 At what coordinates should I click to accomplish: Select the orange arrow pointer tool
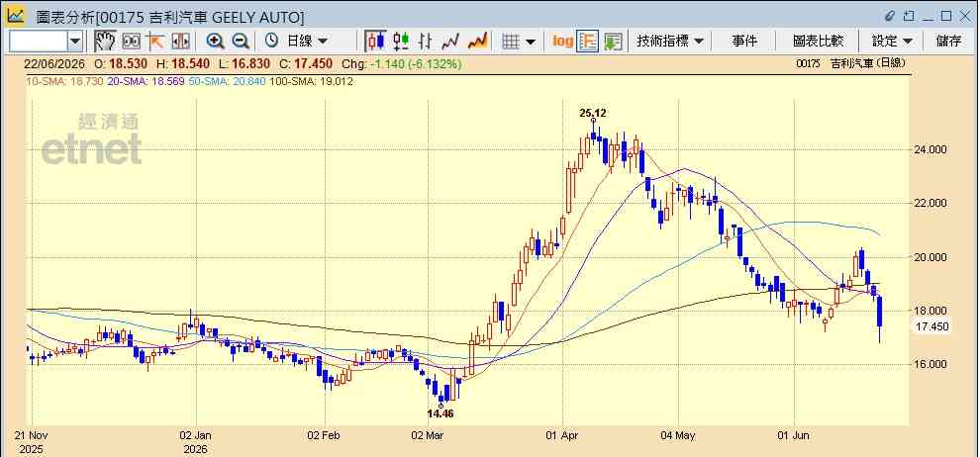[155, 42]
